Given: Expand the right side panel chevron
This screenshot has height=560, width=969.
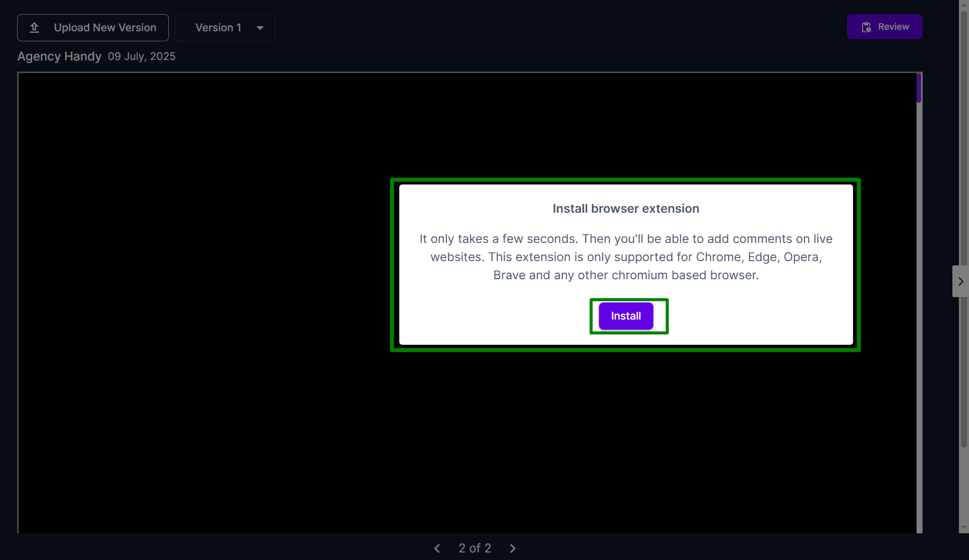Looking at the screenshot, I should pos(960,281).
